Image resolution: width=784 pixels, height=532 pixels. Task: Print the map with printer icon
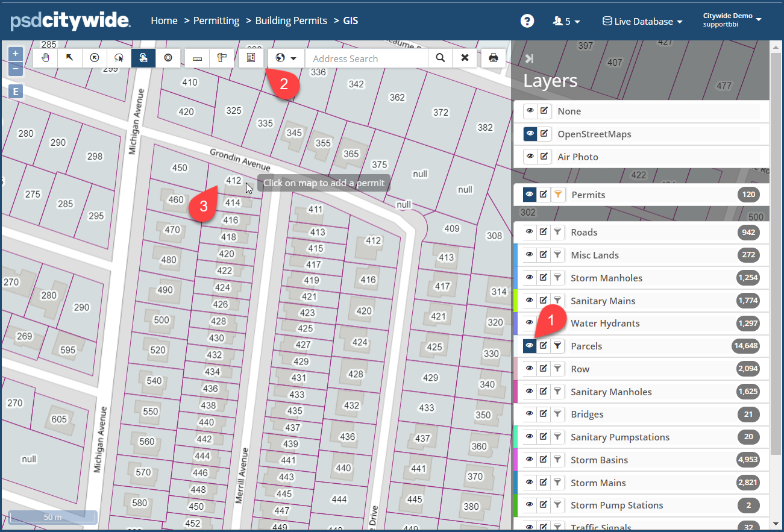[x=494, y=58]
